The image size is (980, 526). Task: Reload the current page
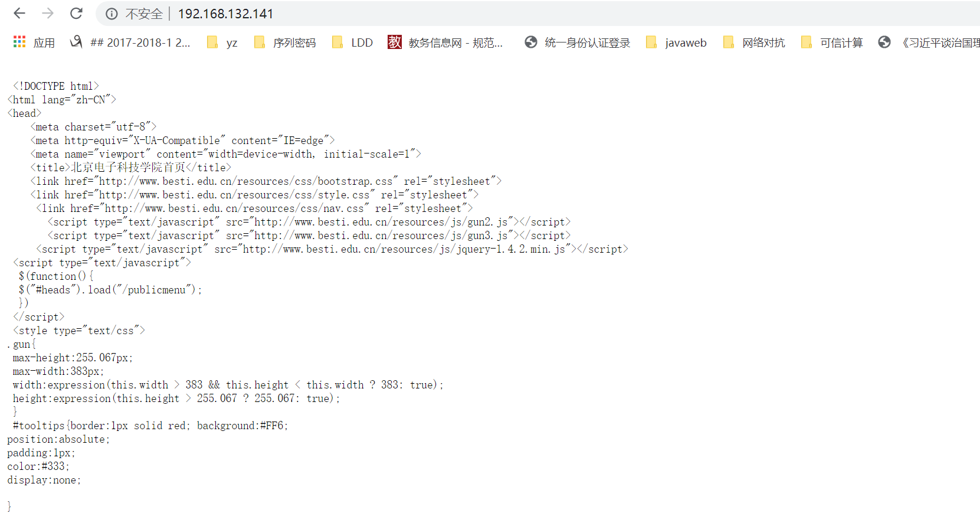[x=76, y=14]
